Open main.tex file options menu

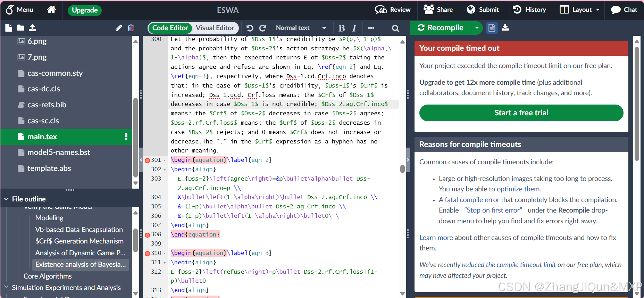126,136
